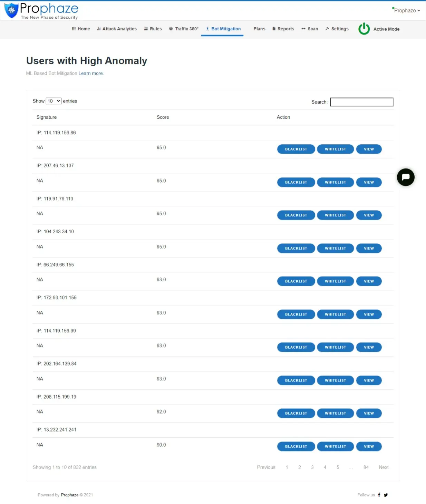
Task: Click the Home grid icon
Action: (74, 29)
